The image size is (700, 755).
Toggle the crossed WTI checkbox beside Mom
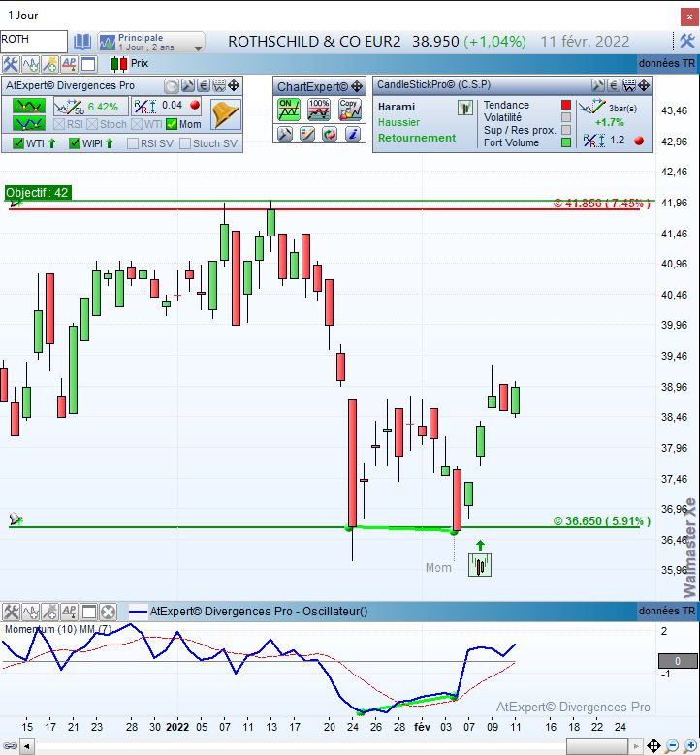click(137, 124)
